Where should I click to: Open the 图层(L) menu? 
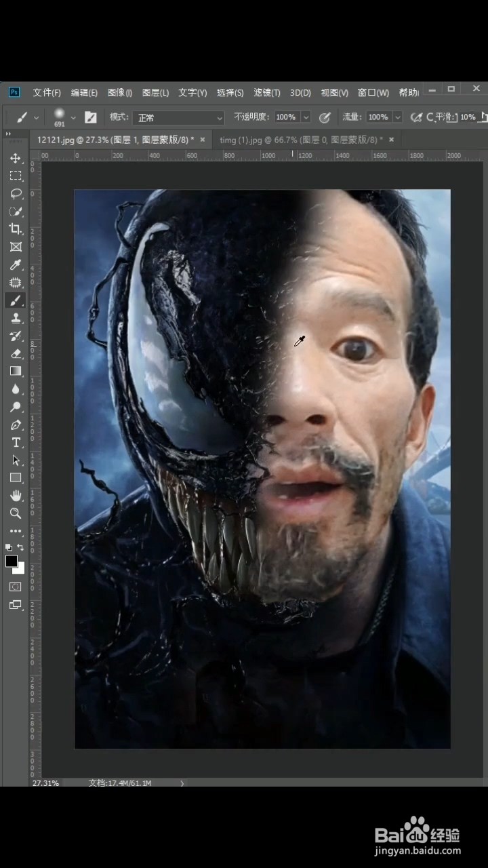point(156,93)
